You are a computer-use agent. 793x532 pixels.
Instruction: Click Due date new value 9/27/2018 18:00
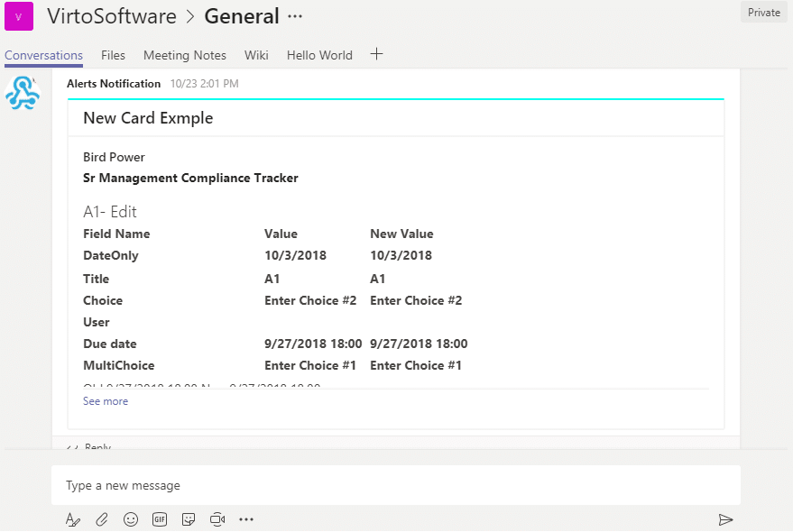pyautogui.click(x=419, y=344)
